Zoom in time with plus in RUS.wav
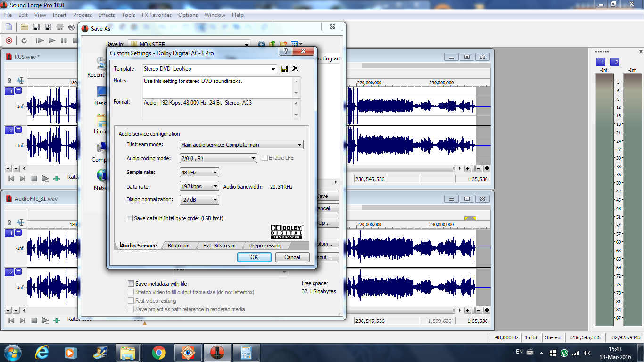Viewport: 644px width, 362px height. pyautogui.click(x=468, y=168)
